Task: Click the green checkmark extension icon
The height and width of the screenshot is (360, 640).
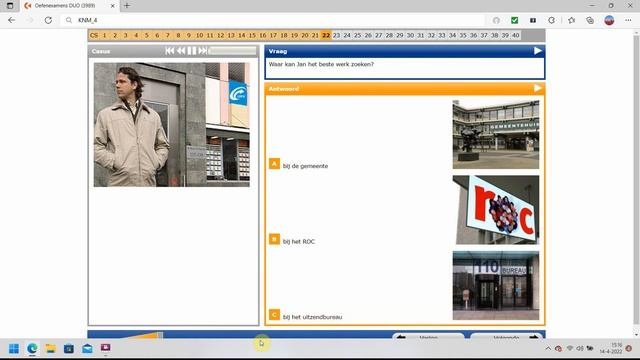Action: pos(514,20)
